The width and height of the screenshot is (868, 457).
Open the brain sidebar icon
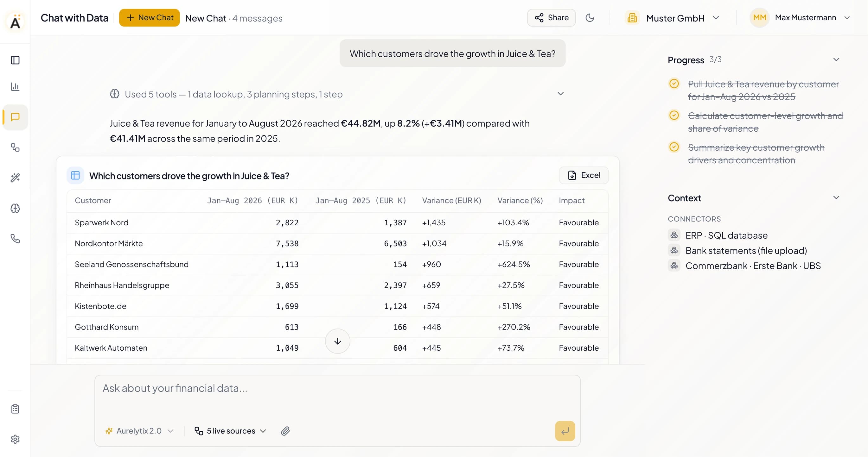(x=15, y=208)
